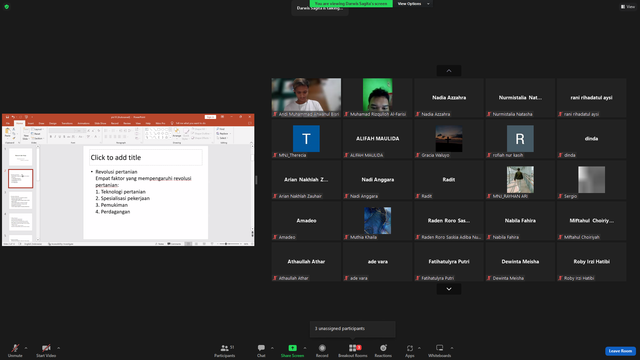Click Comments in PowerPoint status bar
640x360 pixels.
[x=174, y=244]
